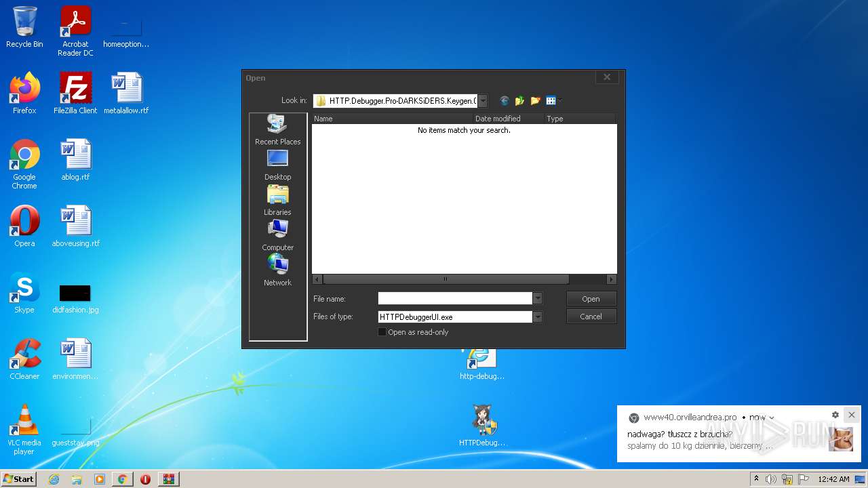Select ablog.rtf file on desktop
This screenshot has height=488, width=868.
[x=75, y=160]
